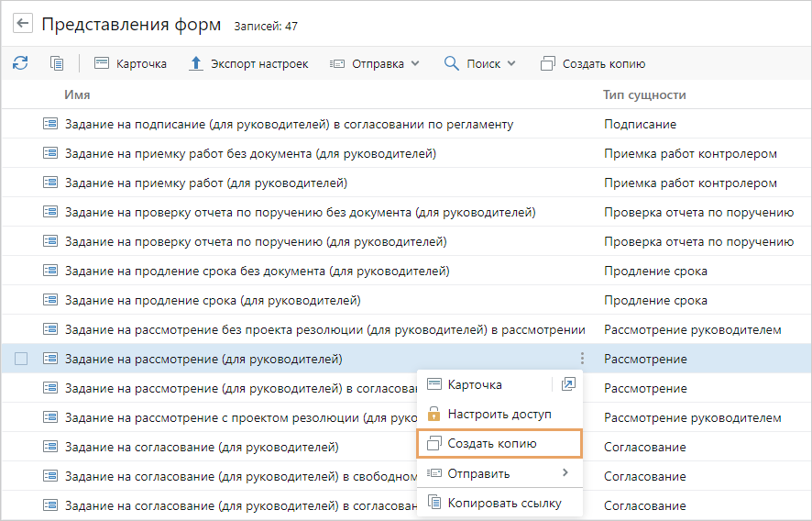
Task: Click Экспорт настроек in toolbar
Action: coord(248,63)
